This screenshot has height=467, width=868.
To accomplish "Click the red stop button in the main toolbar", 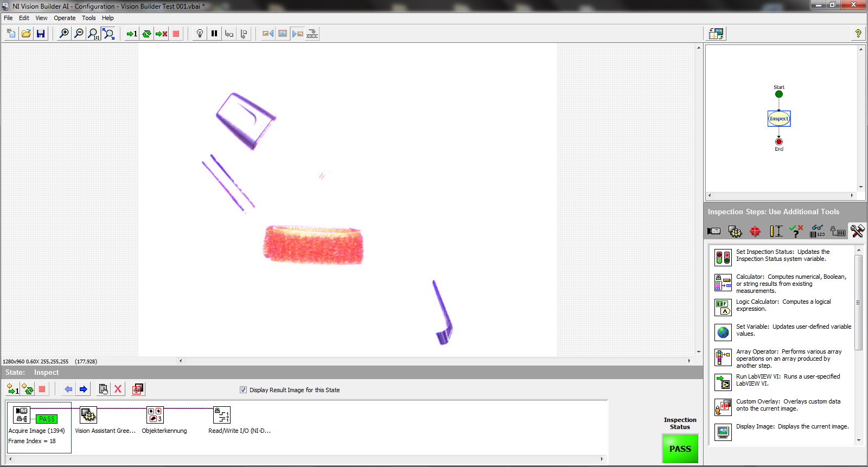I will tap(176, 34).
